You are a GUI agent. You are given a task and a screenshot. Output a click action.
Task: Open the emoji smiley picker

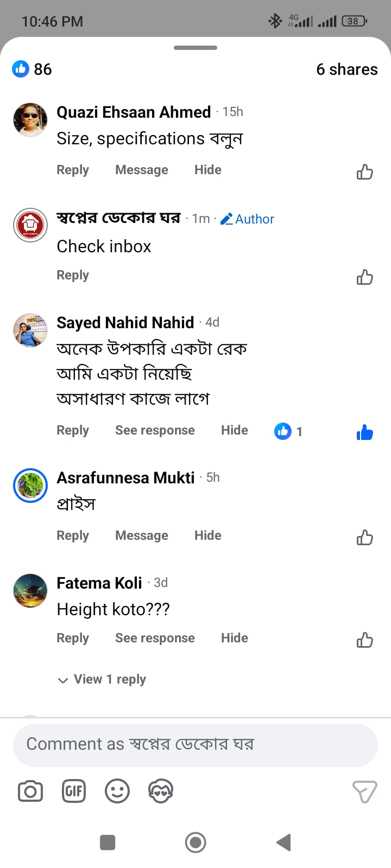[117, 792]
